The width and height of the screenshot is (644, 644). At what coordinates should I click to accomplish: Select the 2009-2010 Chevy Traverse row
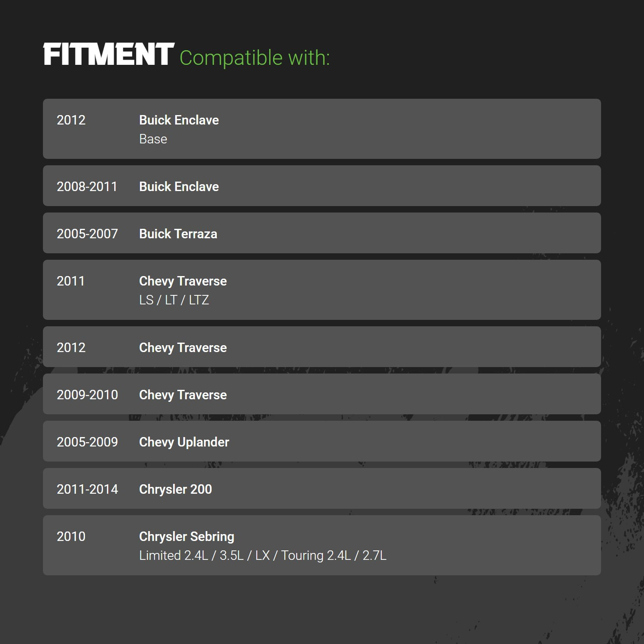(322, 394)
